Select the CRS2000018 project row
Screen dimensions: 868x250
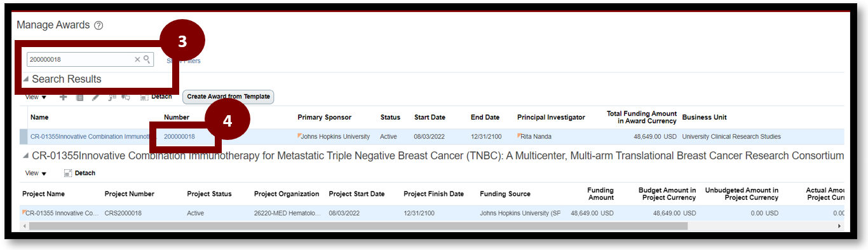(x=432, y=213)
